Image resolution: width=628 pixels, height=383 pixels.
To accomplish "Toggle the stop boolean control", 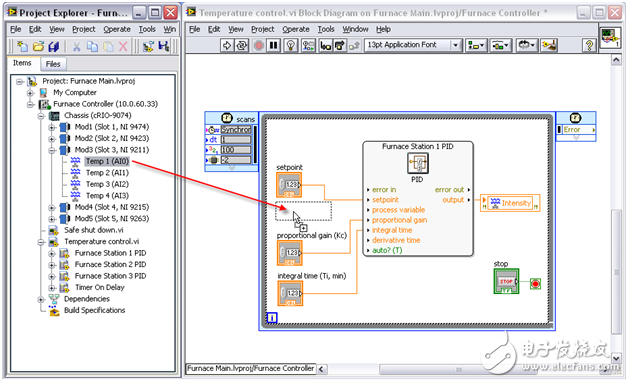I will (506, 281).
